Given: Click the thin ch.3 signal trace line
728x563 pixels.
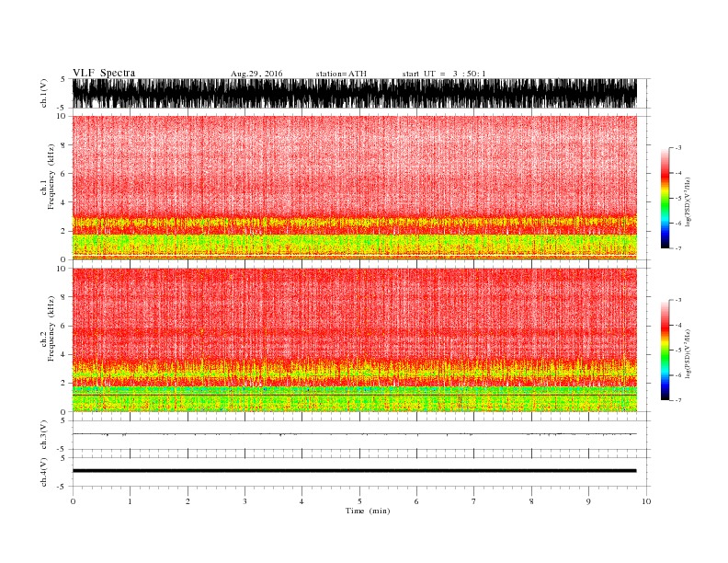Looking at the screenshot, I should point(354,434).
